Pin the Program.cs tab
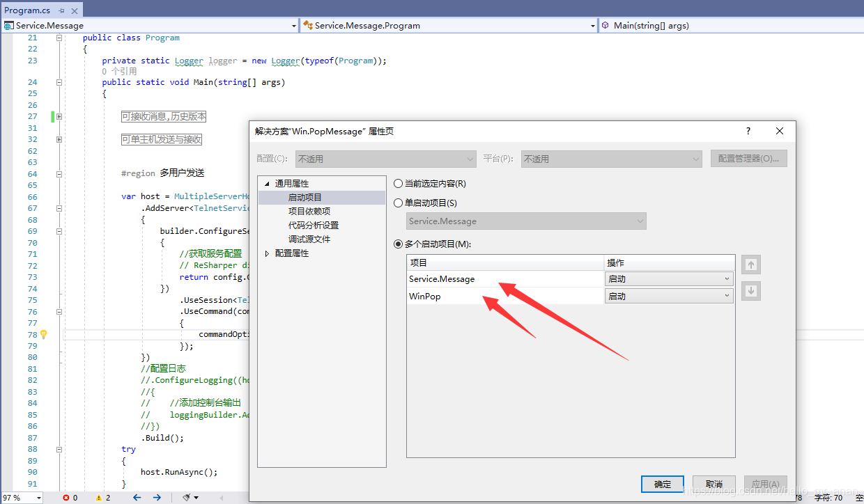 coord(62,10)
